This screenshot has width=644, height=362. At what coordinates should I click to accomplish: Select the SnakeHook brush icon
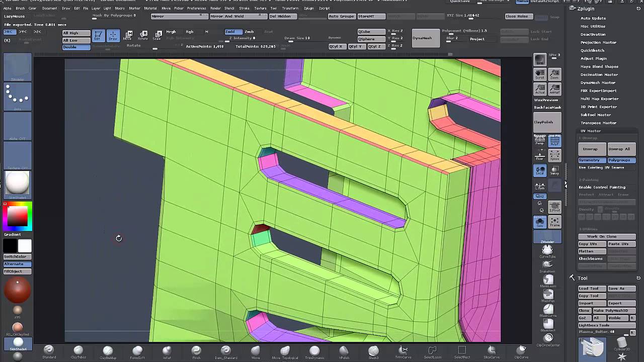(x=547, y=266)
